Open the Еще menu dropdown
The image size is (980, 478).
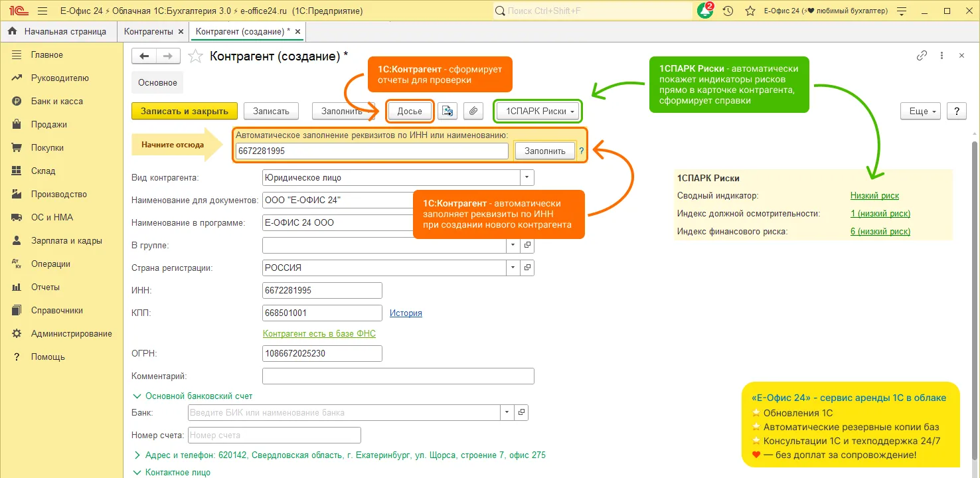(922, 112)
